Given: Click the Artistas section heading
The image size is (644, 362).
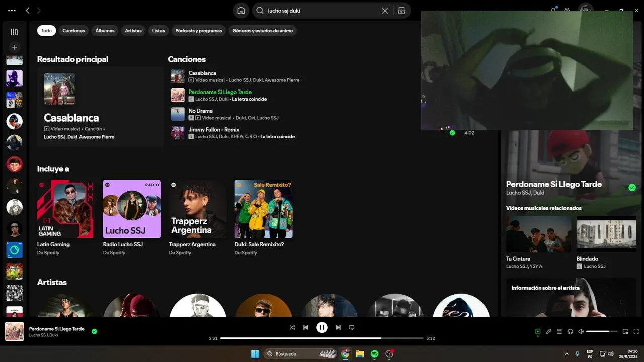Looking at the screenshot, I should click(x=52, y=282).
